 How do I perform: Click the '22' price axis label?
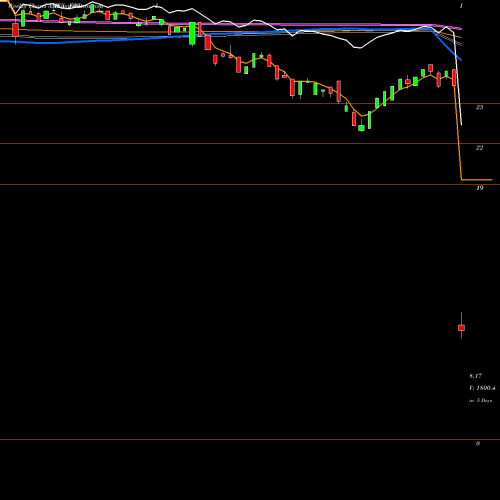[x=479, y=147]
